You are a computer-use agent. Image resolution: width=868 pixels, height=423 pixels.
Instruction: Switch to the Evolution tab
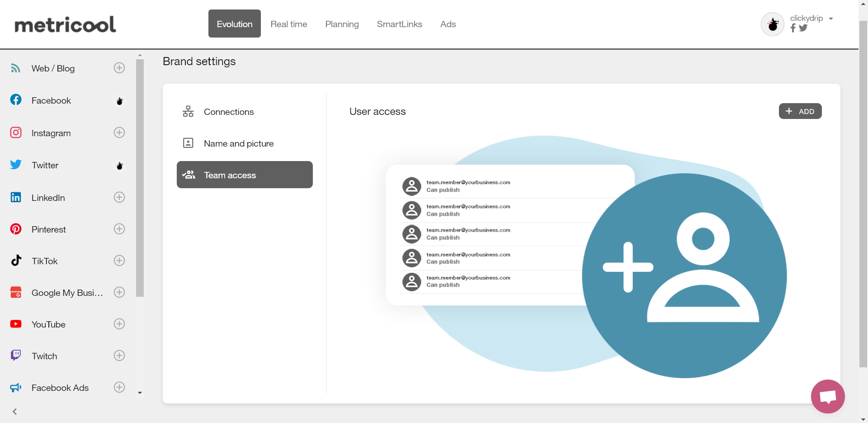(234, 24)
